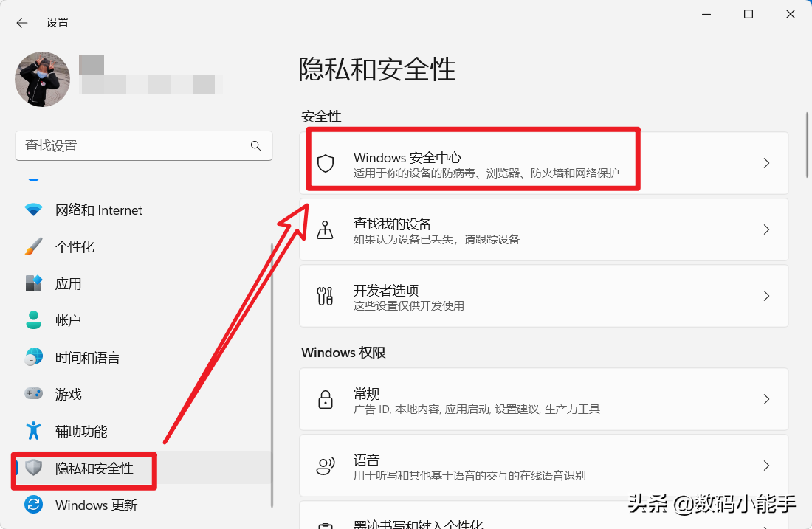Click the tools icon for 开发者选项
Viewport: 812px width, 529px height.
[326, 296]
